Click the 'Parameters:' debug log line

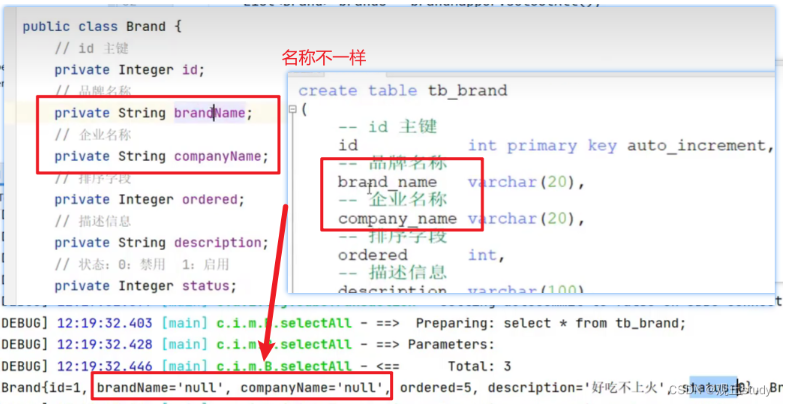451,345
